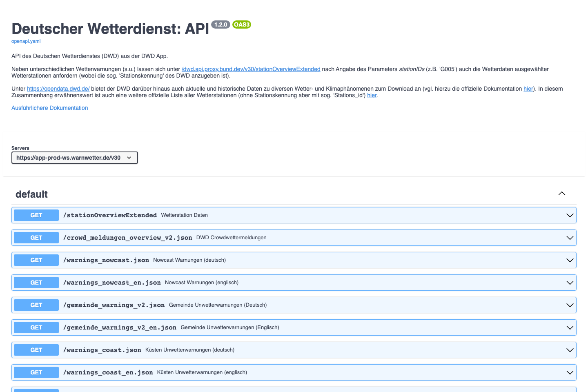Expand the /stationOverviewExtended endpoint
588x392 pixels.
pos(570,215)
